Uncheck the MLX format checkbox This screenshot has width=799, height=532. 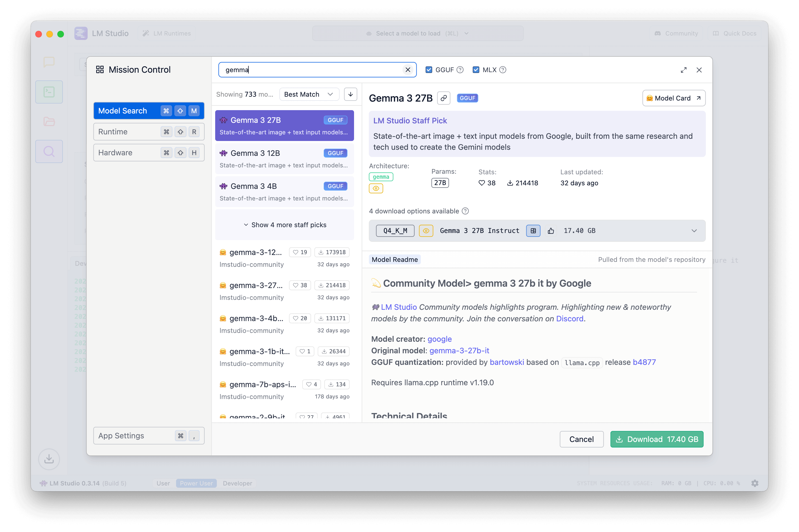(476, 70)
